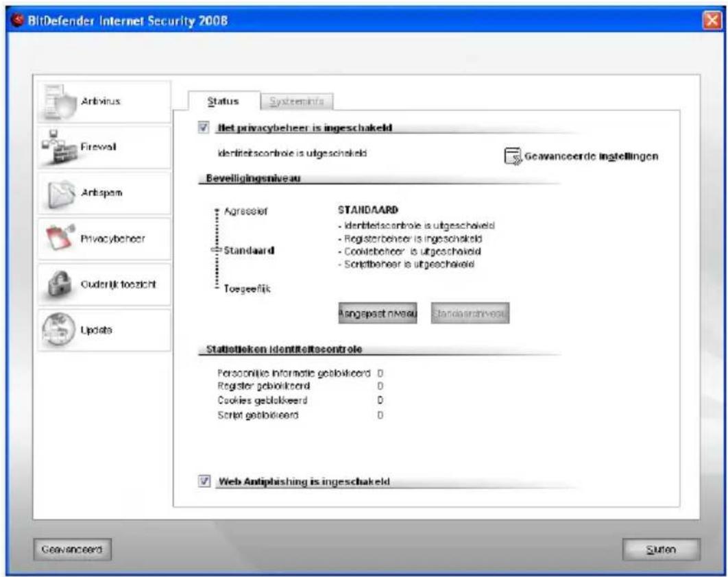Select the Privacybeheer sidebar label
Screen dimensions: 728x577
click(x=113, y=238)
